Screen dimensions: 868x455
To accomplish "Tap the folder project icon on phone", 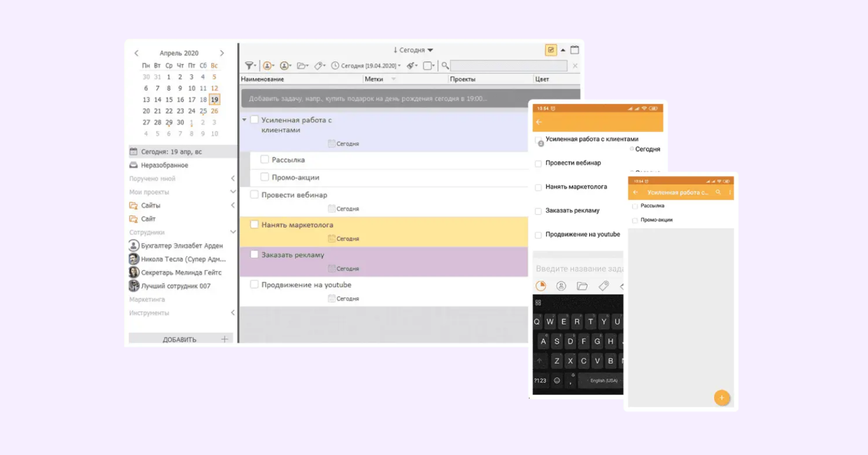I will point(582,286).
